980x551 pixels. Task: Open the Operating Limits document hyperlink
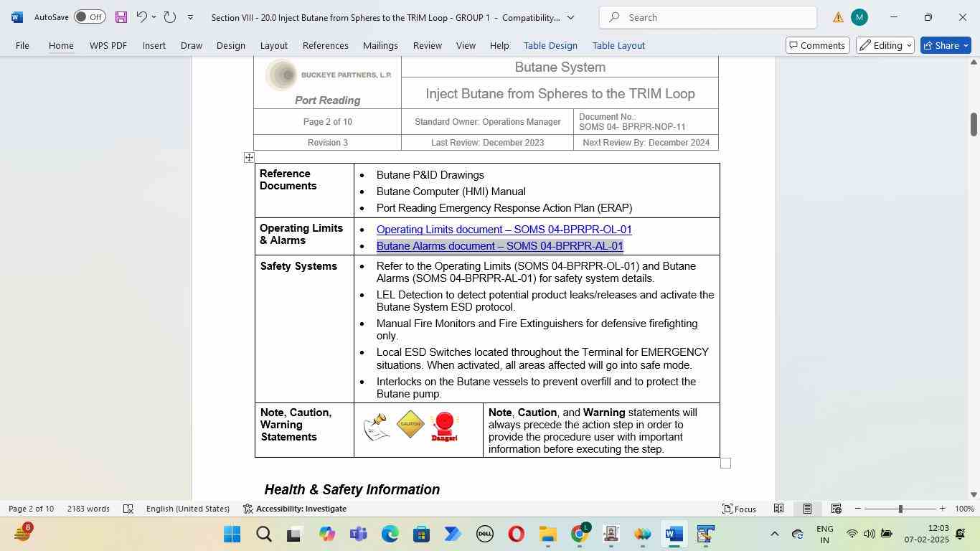(x=504, y=230)
